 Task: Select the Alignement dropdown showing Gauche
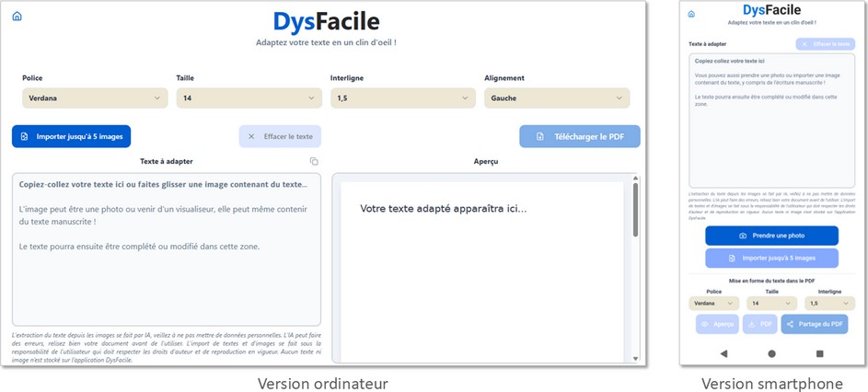557,98
